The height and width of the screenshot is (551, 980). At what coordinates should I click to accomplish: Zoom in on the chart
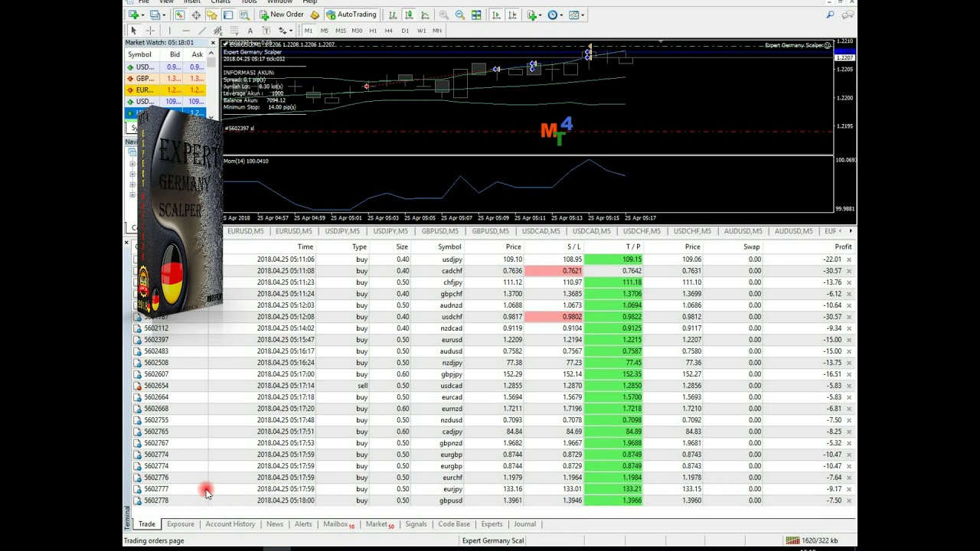point(443,15)
